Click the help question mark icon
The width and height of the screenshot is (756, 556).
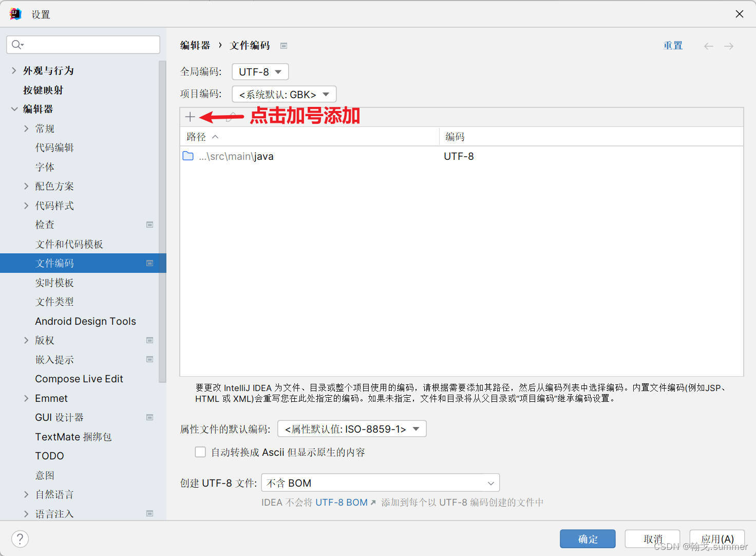click(20, 539)
